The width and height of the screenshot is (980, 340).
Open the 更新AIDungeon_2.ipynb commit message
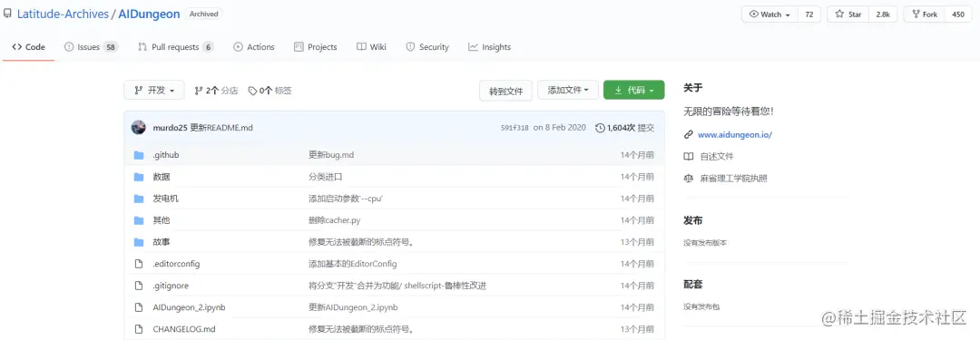[353, 307]
